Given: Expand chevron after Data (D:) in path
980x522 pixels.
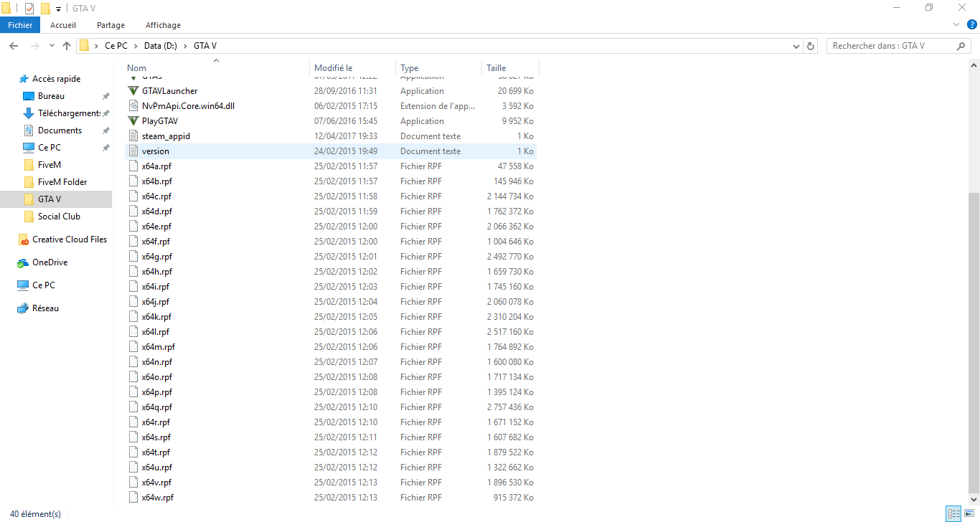Looking at the screenshot, I should [185, 46].
